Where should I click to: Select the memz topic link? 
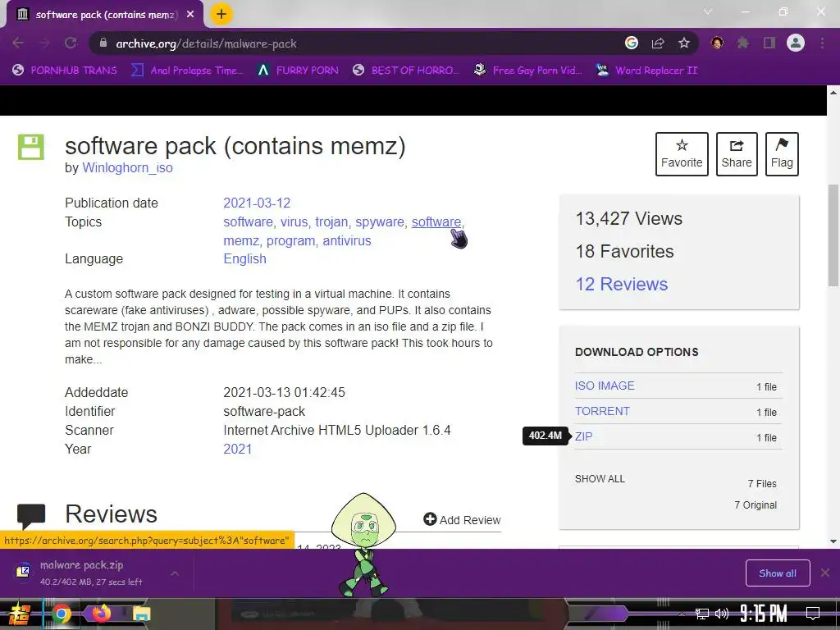click(241, 240)
